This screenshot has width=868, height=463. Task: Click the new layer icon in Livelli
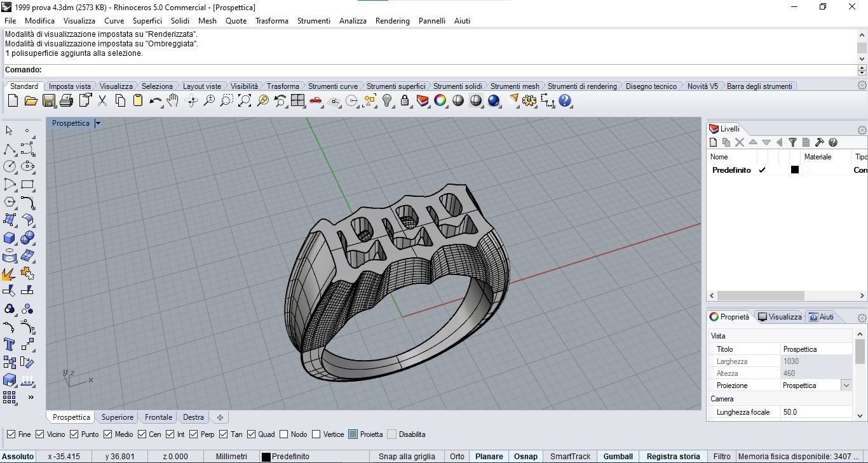click(x=713, y=142)
